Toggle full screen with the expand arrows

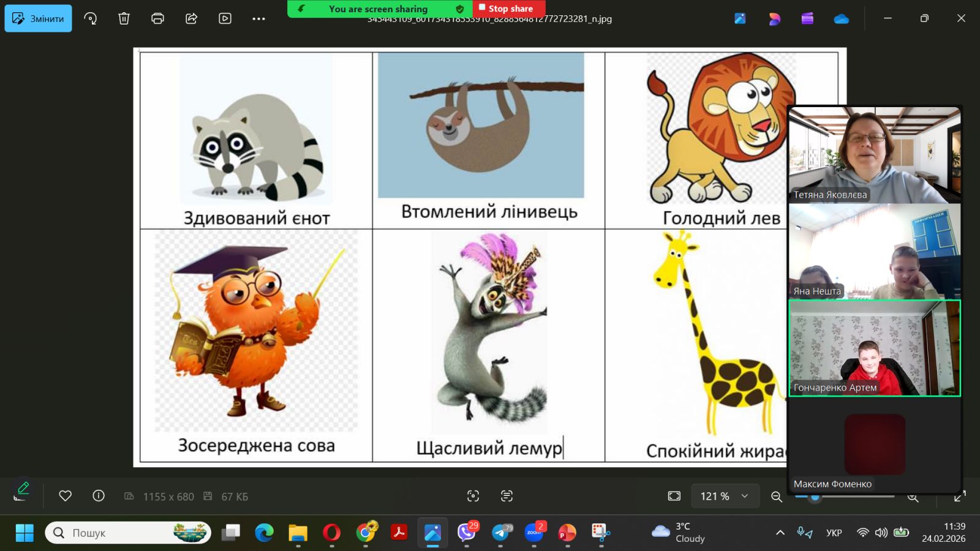click(x=960, y=496)
